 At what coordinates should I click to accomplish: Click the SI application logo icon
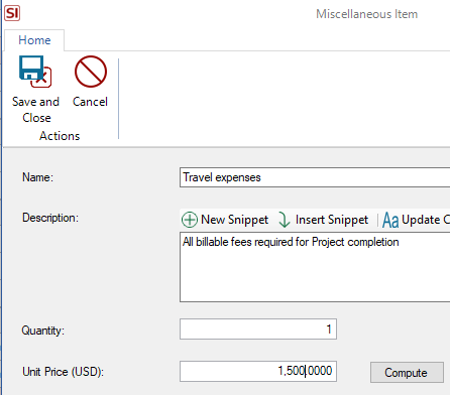[x=12, y=13]
